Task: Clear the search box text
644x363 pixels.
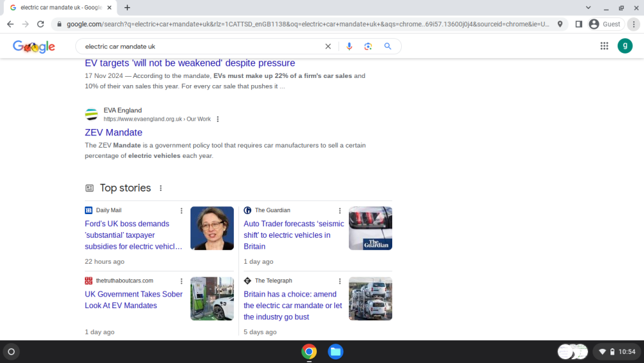Action: tap(328, 46)
